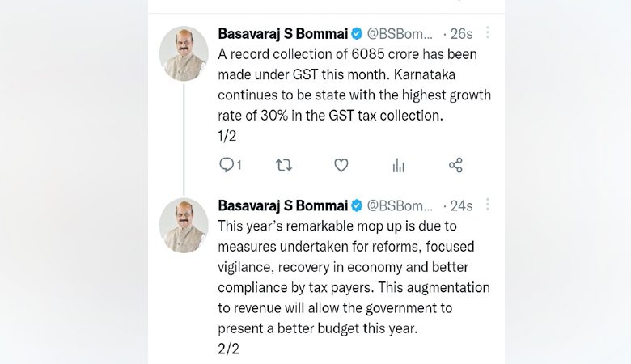The height and width of the screenshot is (364, 631).
Task: Share the first tweet via share icon
Action: 455,165
